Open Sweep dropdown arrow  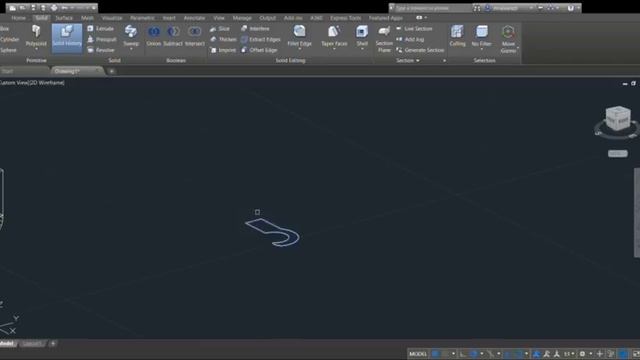[x=131, y=49]
